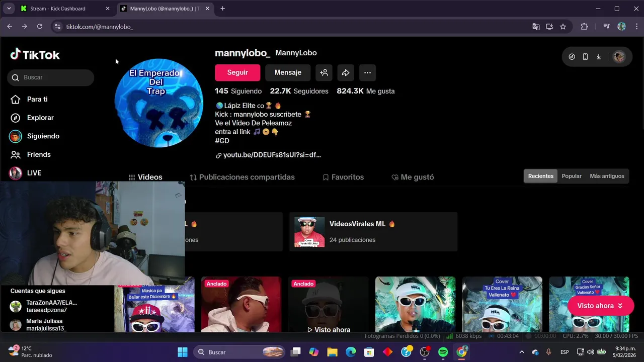Open Chrome three-dot menu
The height and width of the screenshot is (362, 644).
(636, 27)
